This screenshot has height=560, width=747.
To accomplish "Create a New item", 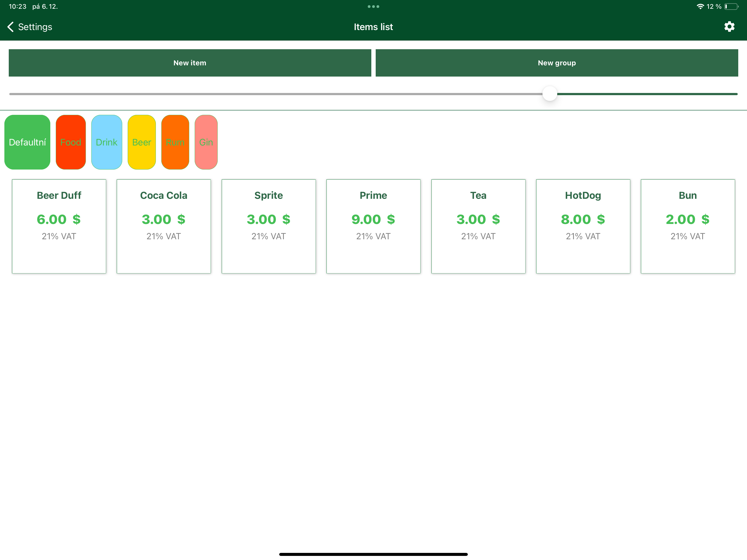I will [189, 63].
